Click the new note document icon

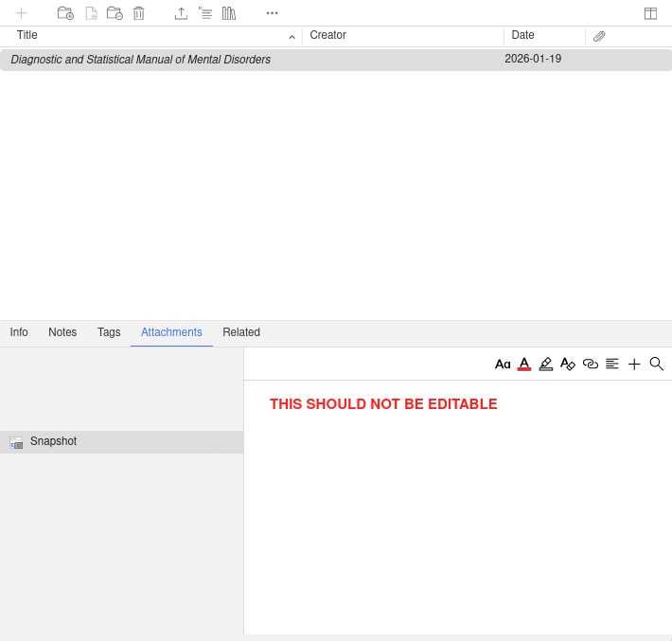coord(91,13)
